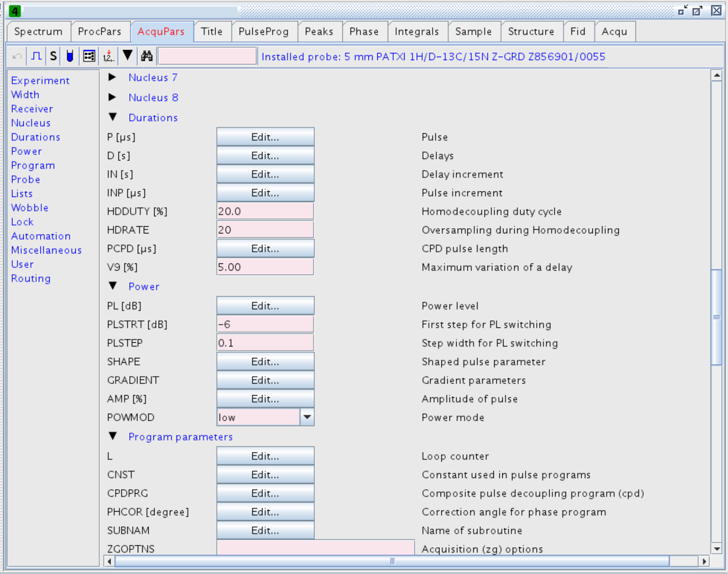728x574 pixels.
Task: Click Edit for PCPD CPD pulse length
Action: 265,249
